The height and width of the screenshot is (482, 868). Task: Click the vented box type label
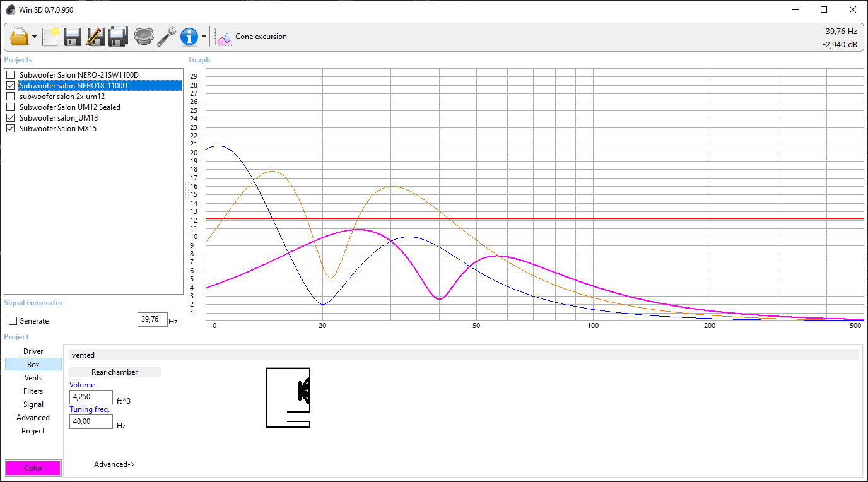click(83, 355)
